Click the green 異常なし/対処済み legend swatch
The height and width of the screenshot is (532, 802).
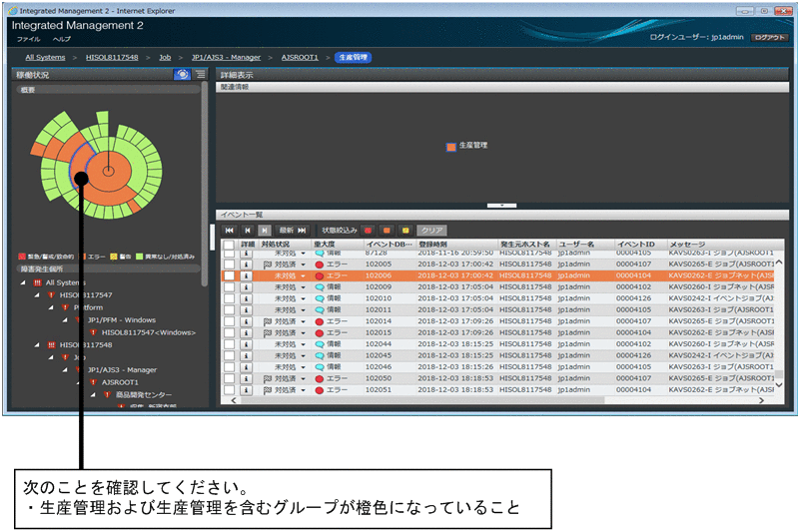tap(139, 257)
